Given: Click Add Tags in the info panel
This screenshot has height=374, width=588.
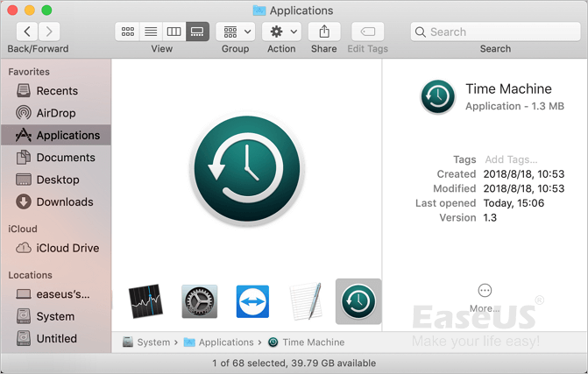Looking at the screenshot, I should [x=511, y=159].
